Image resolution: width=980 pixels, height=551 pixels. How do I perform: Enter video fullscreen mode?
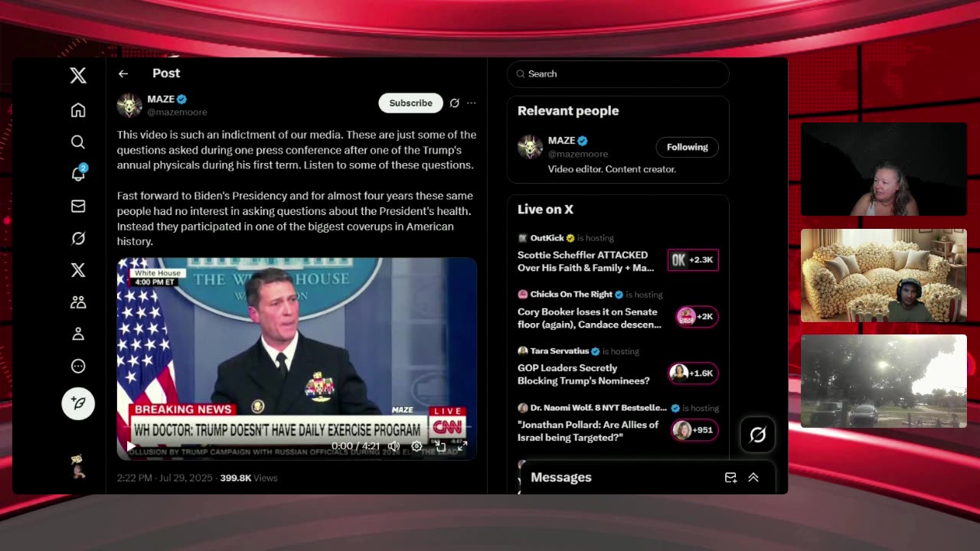462,446
